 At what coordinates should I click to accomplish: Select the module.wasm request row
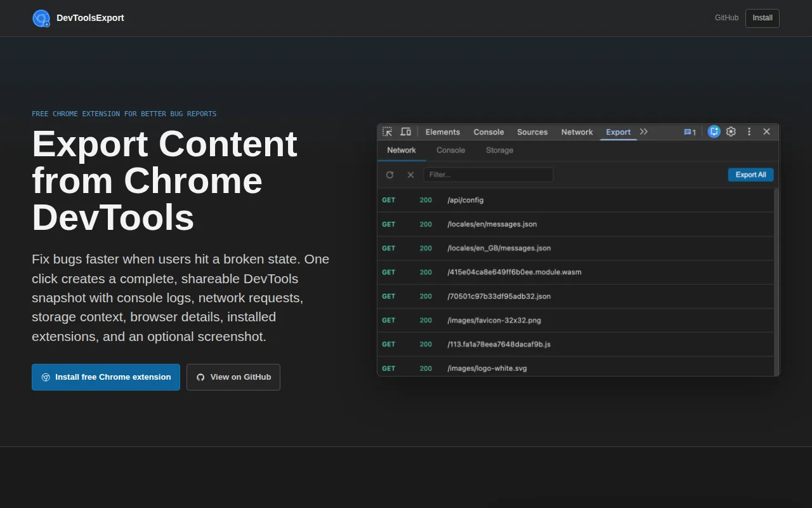point(575,272)
